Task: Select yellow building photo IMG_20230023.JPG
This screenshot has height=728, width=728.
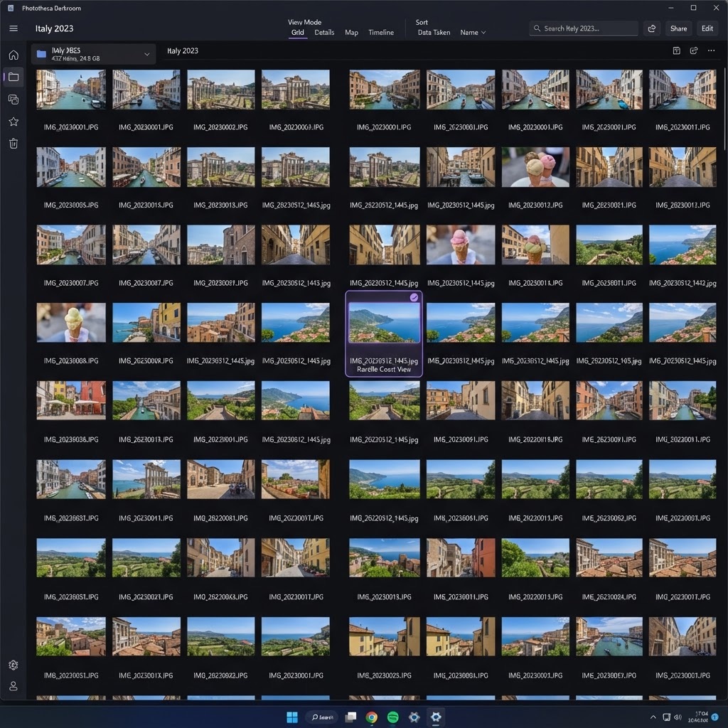Action: pos(384,636)
